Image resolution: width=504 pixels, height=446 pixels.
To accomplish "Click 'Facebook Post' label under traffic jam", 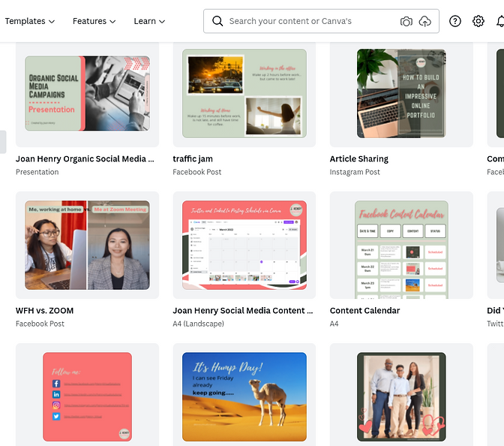I will (x=196, y=172).
